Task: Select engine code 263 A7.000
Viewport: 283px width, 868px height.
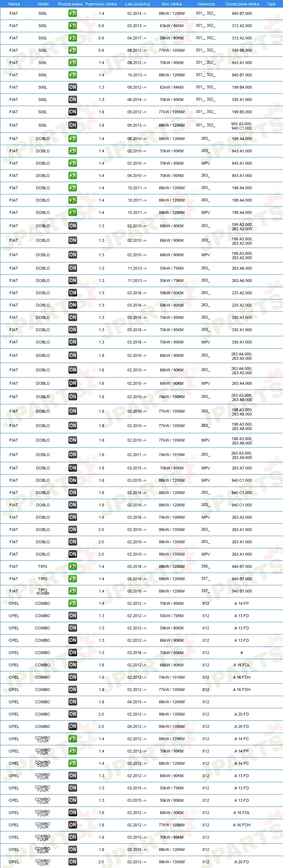Action: pos(242,468)
